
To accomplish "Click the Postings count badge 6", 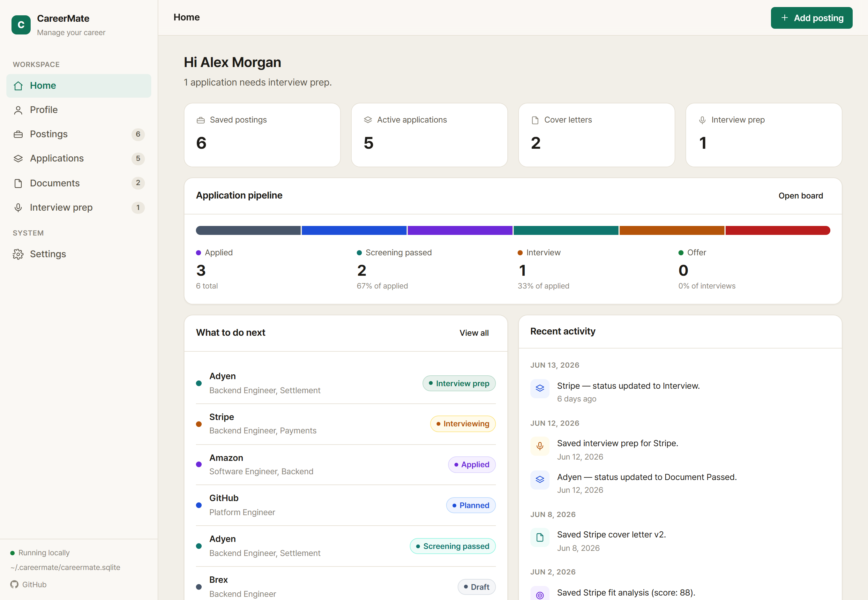I will pyautogui.click(x=138, y=134).
